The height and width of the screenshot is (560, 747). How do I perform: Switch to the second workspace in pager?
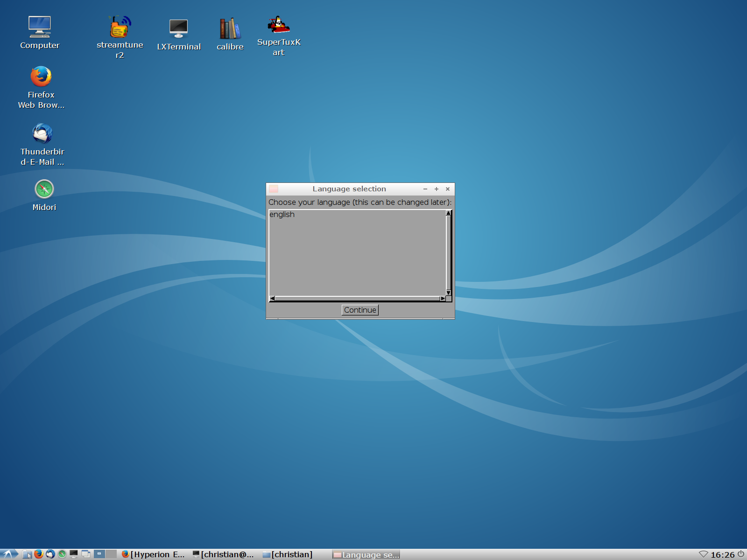111,554
